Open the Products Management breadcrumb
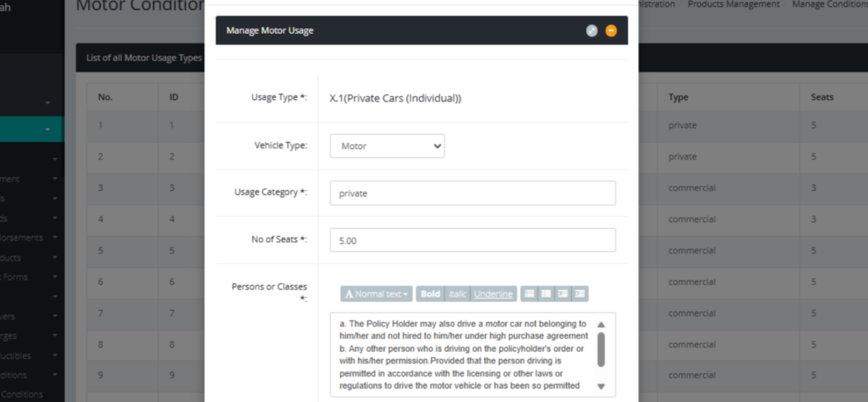The width and height of the screenshot is (868, 402). [x=733, y=4]
